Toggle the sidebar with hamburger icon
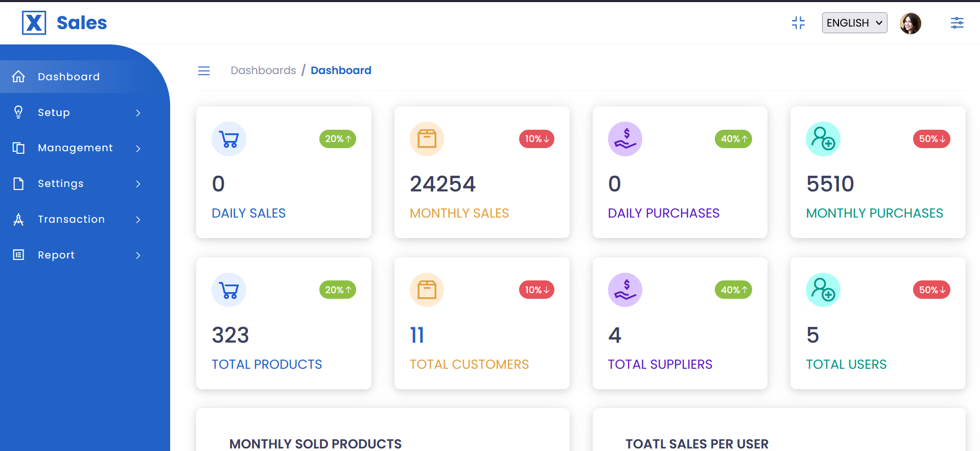This screenshot has height=451, width=980. [204, 71]
